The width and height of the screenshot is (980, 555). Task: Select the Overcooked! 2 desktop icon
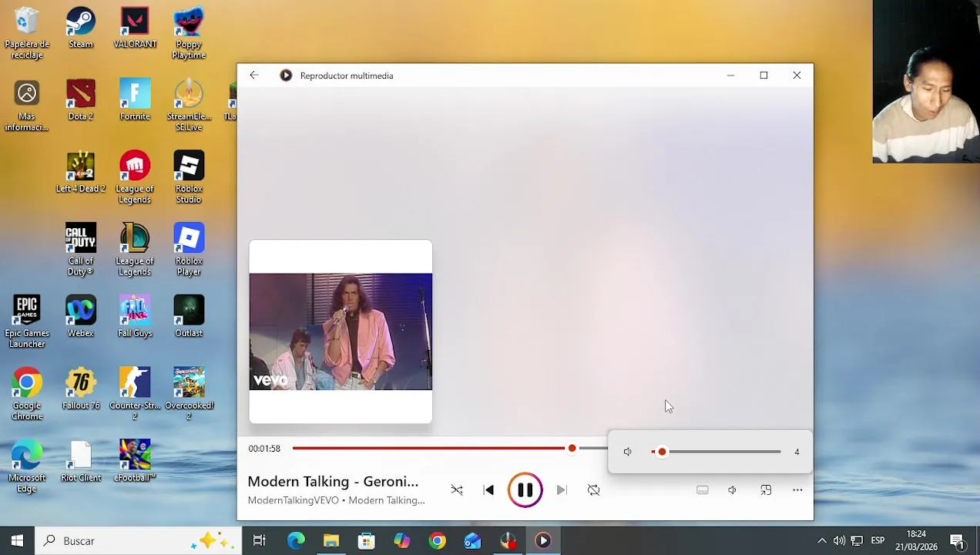click(x=189, y=395)
